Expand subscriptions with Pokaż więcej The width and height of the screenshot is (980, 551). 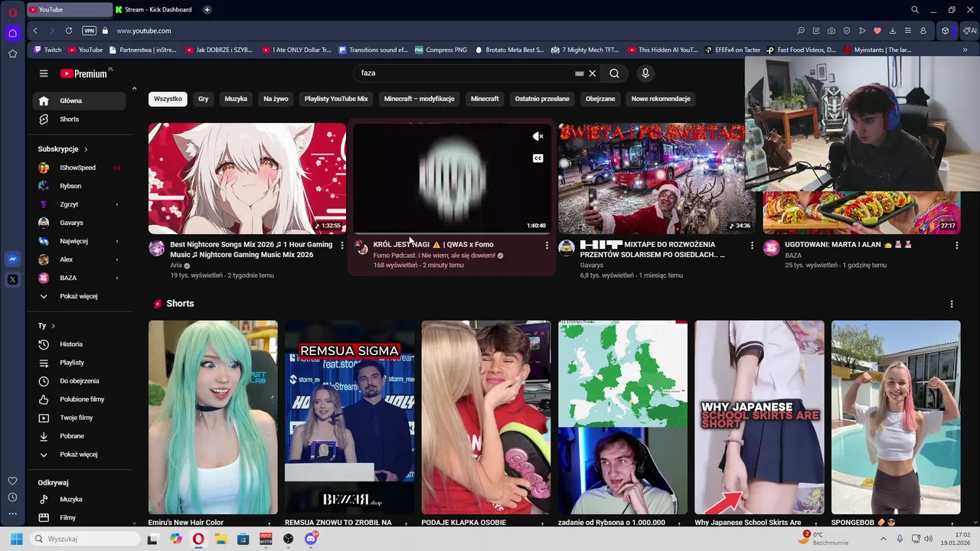[x=79, y=296]
